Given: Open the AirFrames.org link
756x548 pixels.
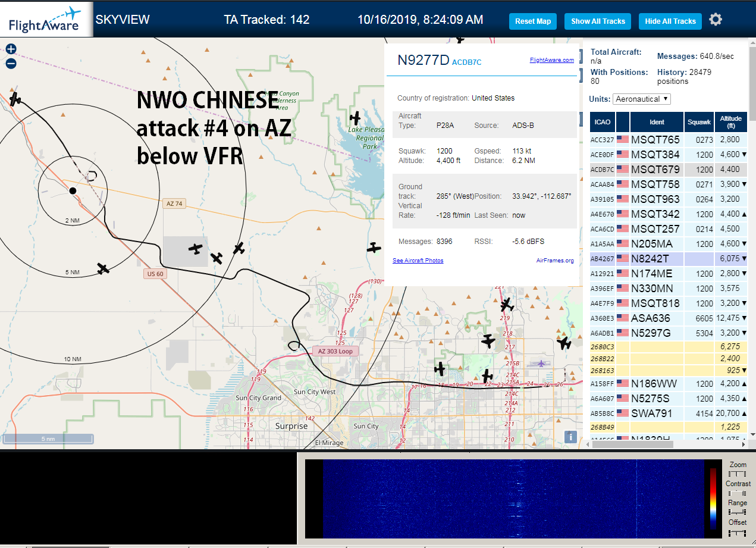Looking at the screenshot, I should pyautogui.click(x=555, y=261).
